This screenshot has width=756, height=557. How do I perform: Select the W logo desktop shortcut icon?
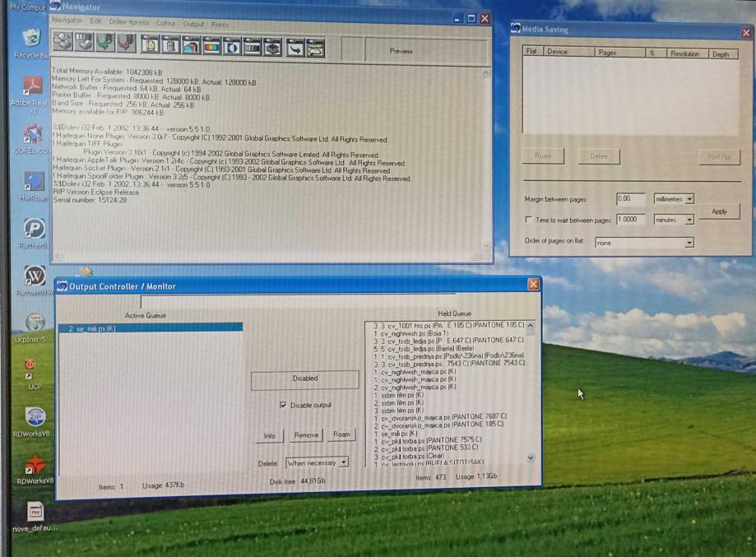click(x=35, y=281)
